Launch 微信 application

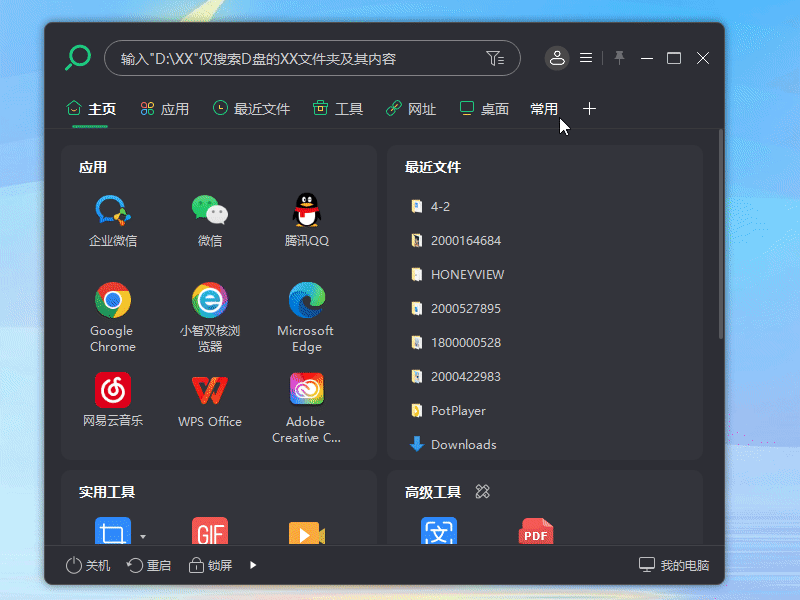[210, 211]
